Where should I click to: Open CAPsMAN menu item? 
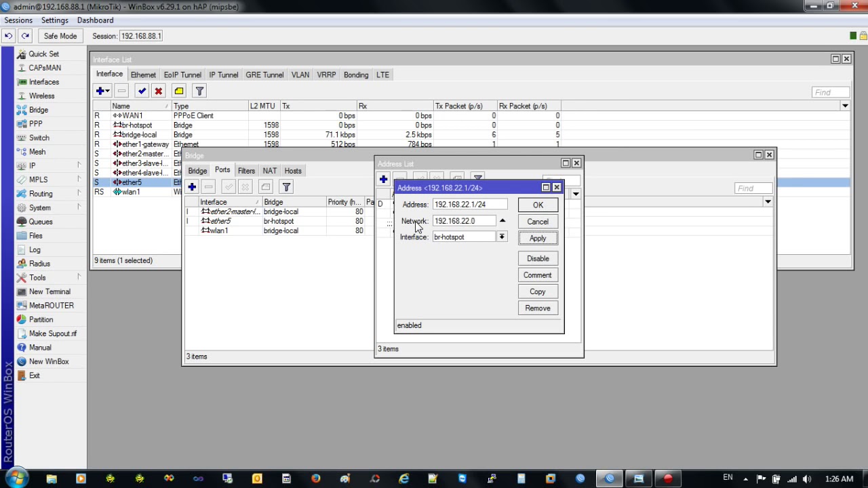coord(45,68)
